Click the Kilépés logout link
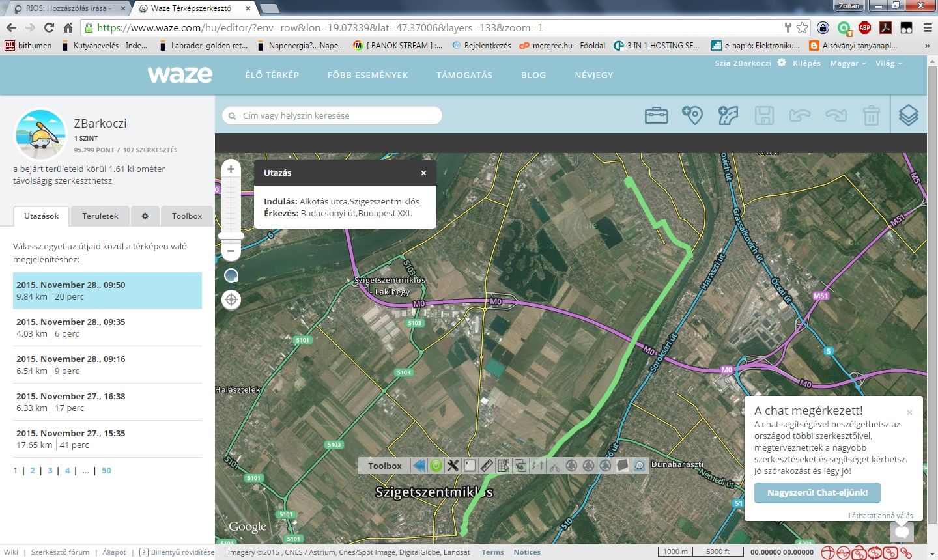The width and height of the screenshot is (938, 560). (806, 63)
